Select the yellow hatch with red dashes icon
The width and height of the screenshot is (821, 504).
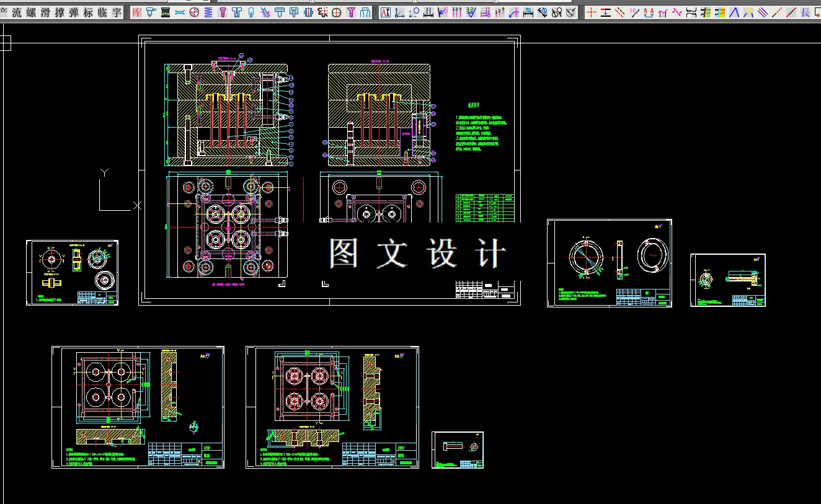[720, 12]
